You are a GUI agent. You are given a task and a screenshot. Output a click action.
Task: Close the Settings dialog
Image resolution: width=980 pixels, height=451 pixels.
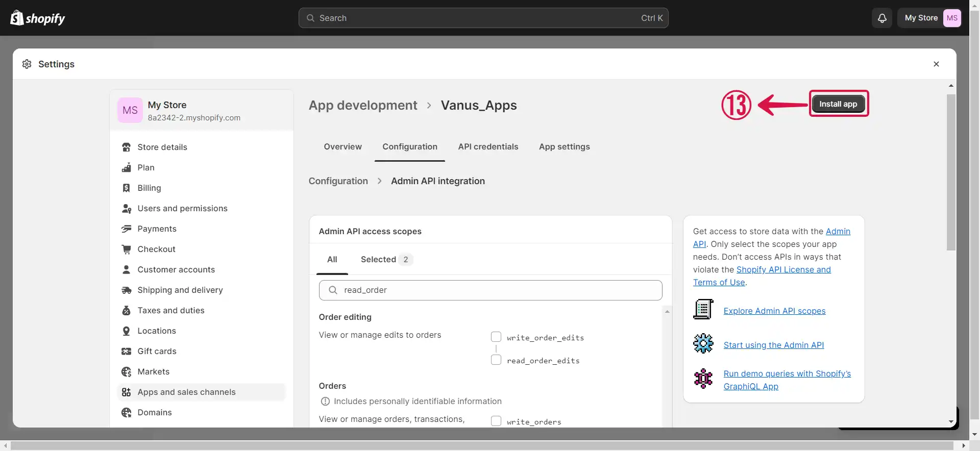936,64
